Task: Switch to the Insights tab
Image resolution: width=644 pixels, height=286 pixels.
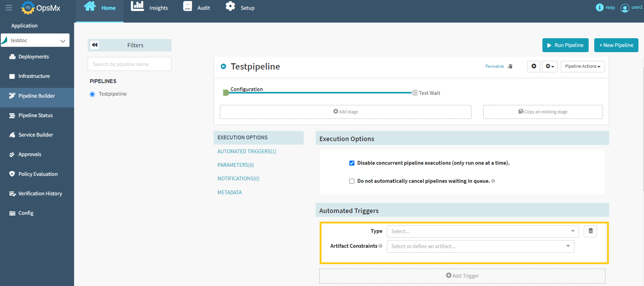Action: pyautogui.click(x=150, y=8)
